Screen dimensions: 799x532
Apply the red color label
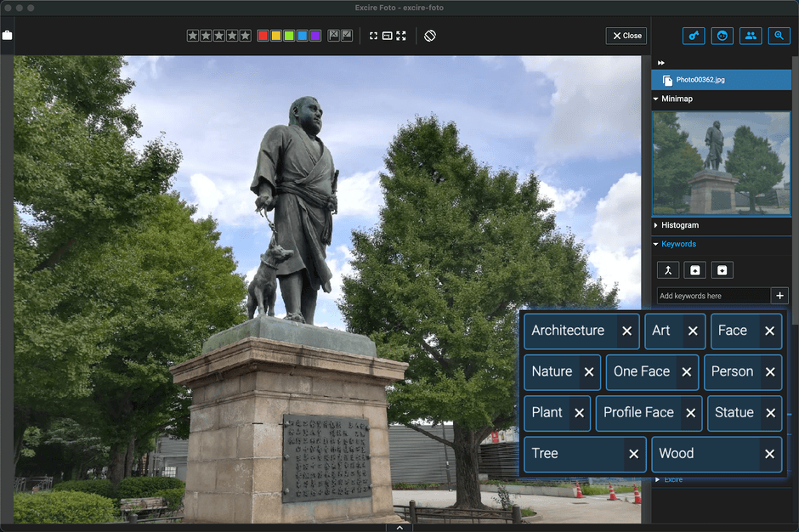[x=263, y=36]
